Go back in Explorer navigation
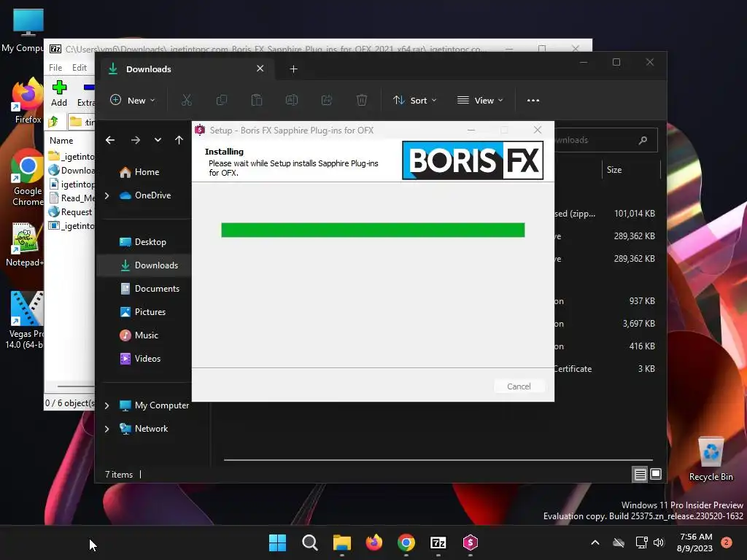 (110, 140)
